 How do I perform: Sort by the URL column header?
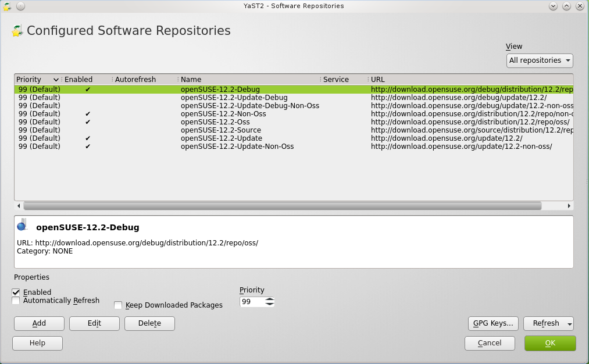[x=377, y=80]
